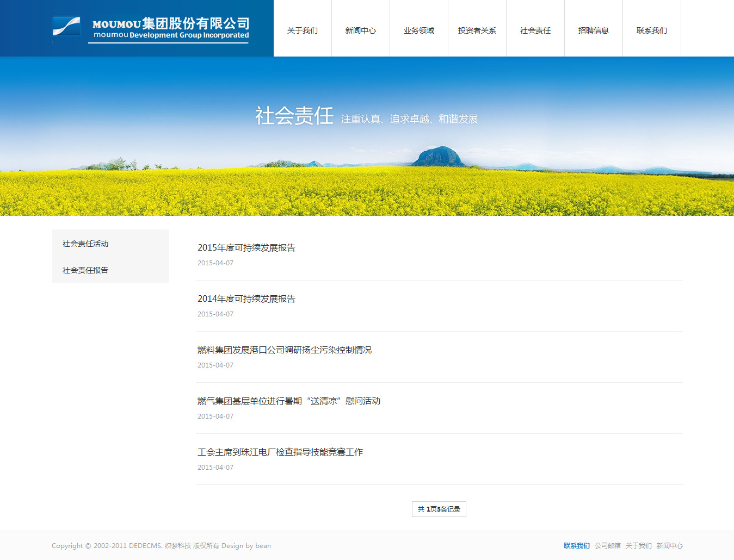The height and width of the screenshot is (560, 734).
Task: Open the 社会责任 navigation tab
Action: [x=535, y=30]
